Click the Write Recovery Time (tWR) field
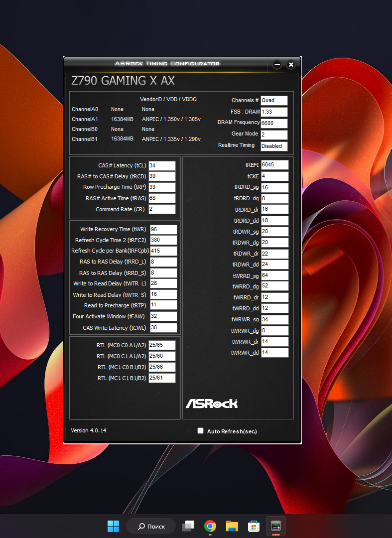392x538 pixels. coord(163,230)
